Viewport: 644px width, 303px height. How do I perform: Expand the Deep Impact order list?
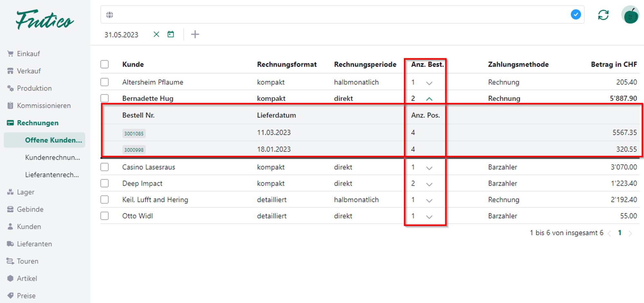click(429, 184)
